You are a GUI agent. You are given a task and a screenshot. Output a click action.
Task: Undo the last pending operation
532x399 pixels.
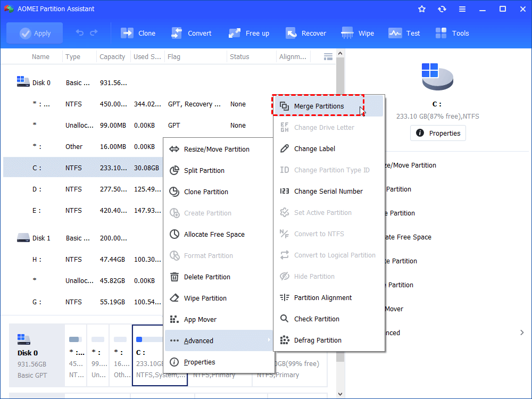tap(80, 33)
